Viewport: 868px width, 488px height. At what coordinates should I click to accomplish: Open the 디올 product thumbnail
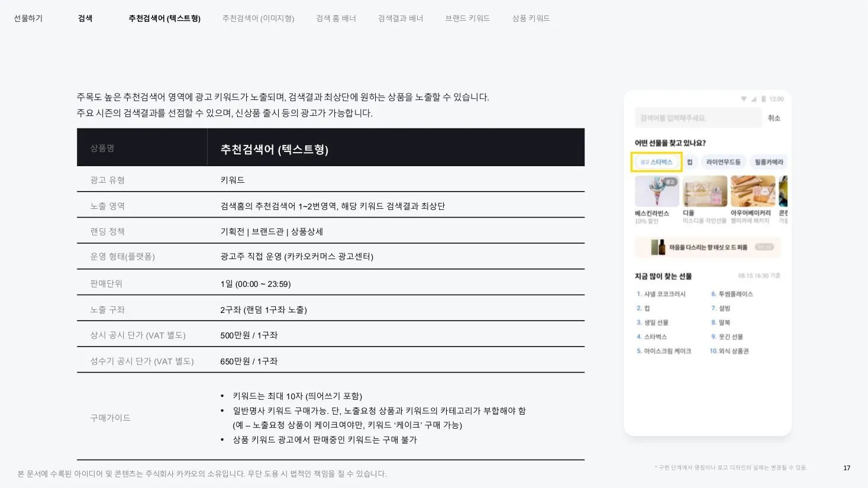click(x=705, y=191)
